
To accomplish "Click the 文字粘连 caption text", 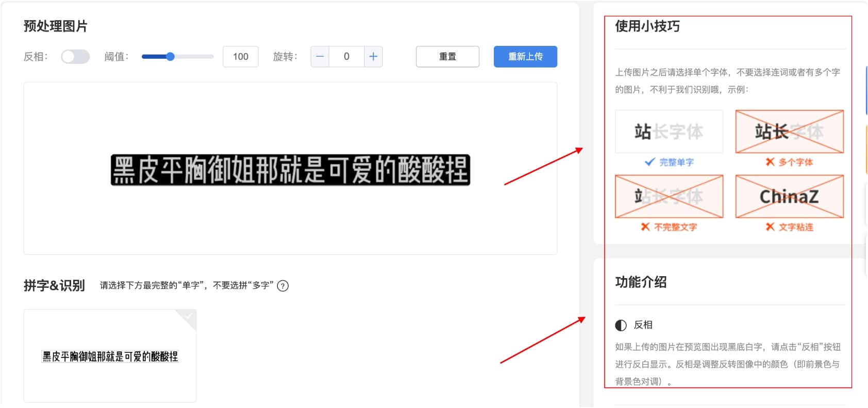I will click(796, 227).
